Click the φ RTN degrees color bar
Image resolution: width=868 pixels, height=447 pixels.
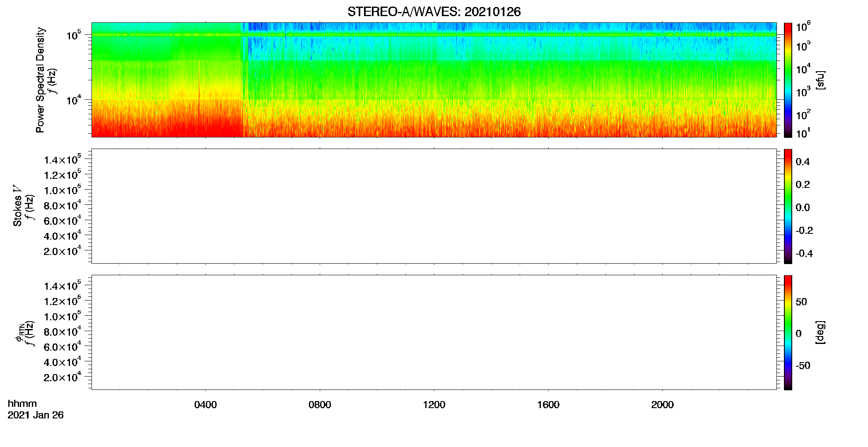pyautogui.click(x=788, y=332)
